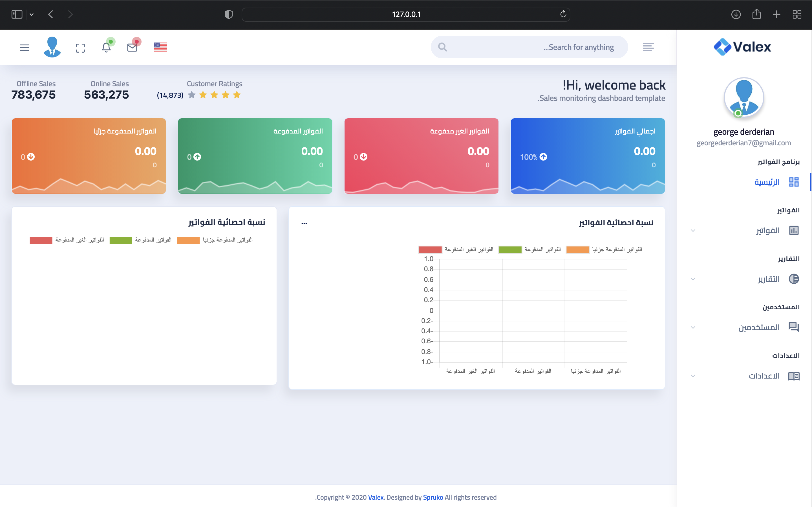This screenshot has width=812, height=507.
Task: Toggle the green الفواتير المدفوعة legend in bar chart
Action: tap(510, 250)
